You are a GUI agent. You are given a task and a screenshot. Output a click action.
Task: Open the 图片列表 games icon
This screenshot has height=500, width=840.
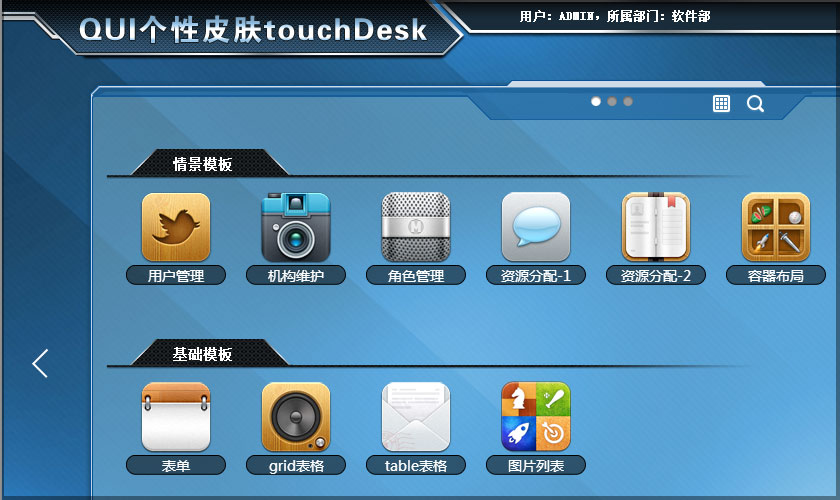click(536, 416)
